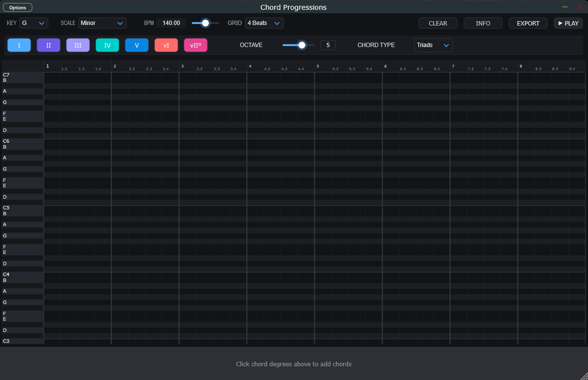Click the BPM 140.00 value field

(171, 23)
